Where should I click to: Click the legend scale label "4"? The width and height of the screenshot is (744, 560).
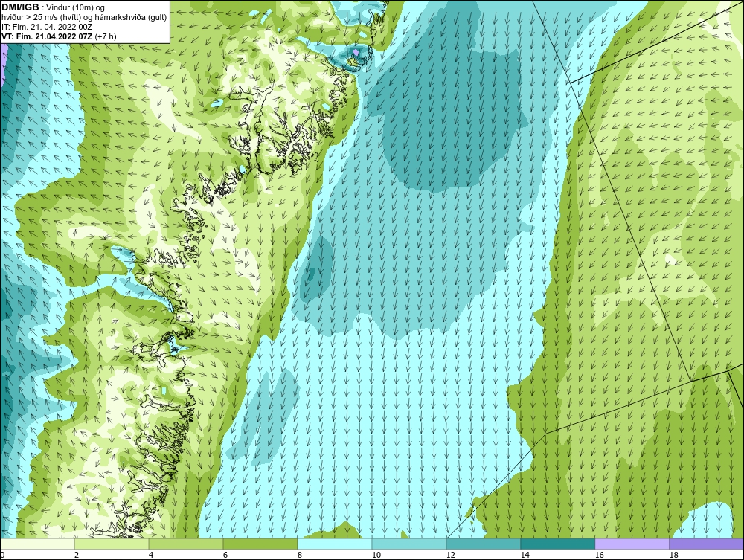[x=151, y=555]
